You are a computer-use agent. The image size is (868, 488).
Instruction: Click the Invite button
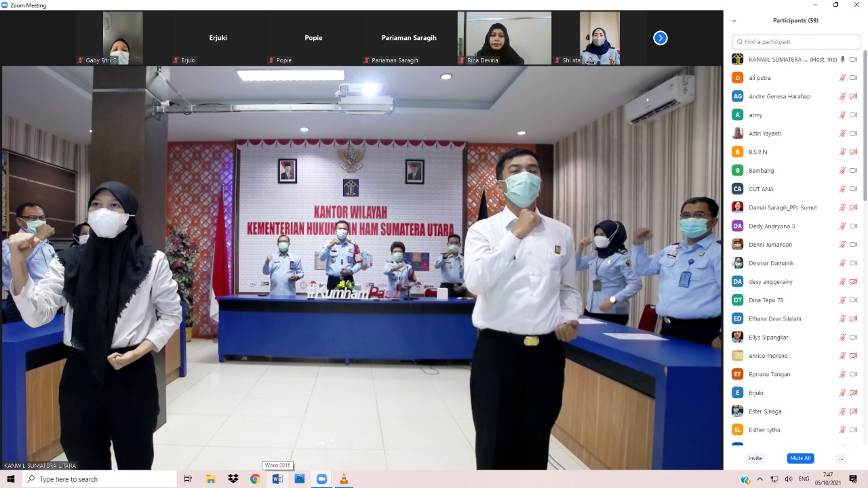point(755,458)
